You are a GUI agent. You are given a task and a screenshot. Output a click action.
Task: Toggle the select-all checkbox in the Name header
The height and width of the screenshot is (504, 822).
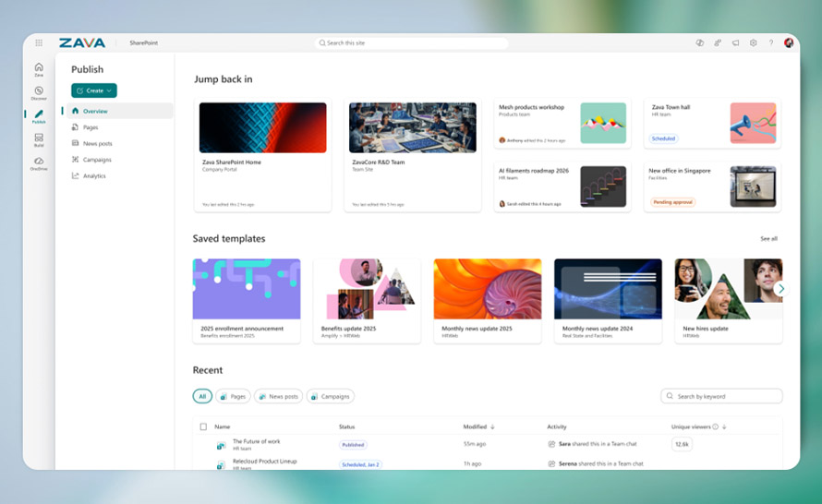pos(203,426)
